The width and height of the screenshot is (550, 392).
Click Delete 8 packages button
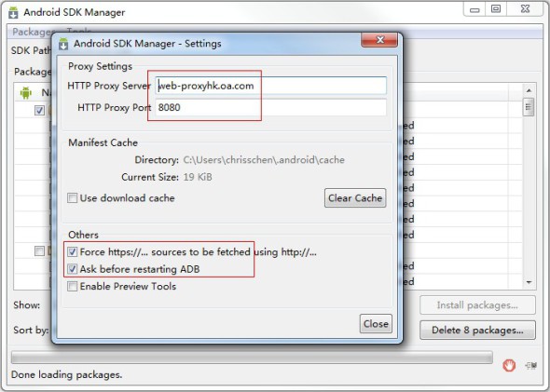pyautogui.click(x=477, y=330)
